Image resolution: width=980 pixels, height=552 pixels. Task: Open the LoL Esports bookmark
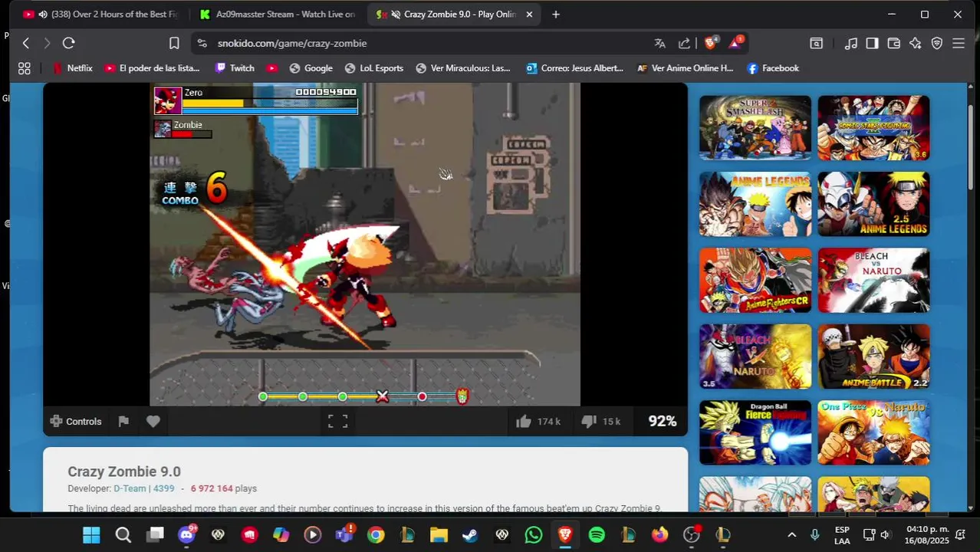click(373, 68)
